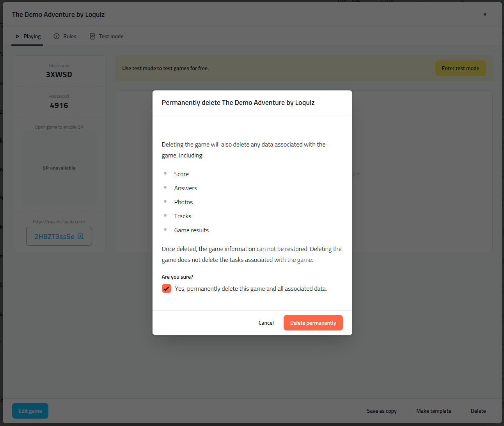Screen dimensions: 504x426
Task: Click the results.loquiz.com URL text
Action: pos(59,222)
